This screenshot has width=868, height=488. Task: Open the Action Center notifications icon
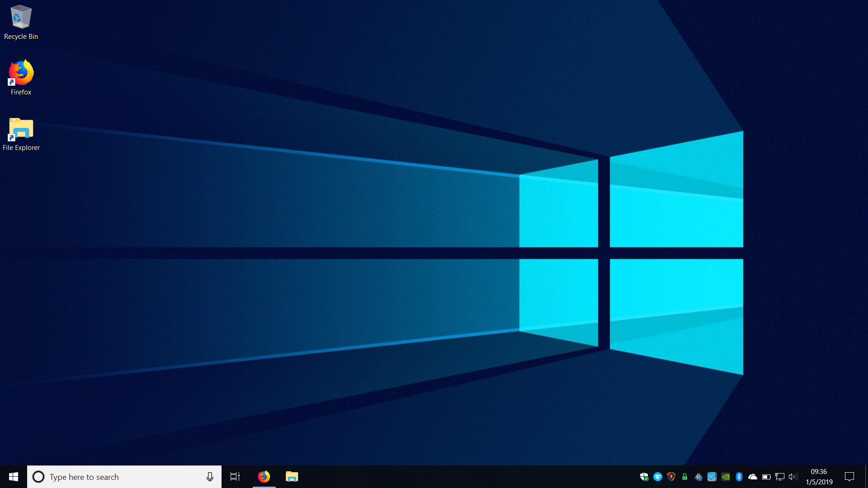pyautogui.click(x=849, y=477)
